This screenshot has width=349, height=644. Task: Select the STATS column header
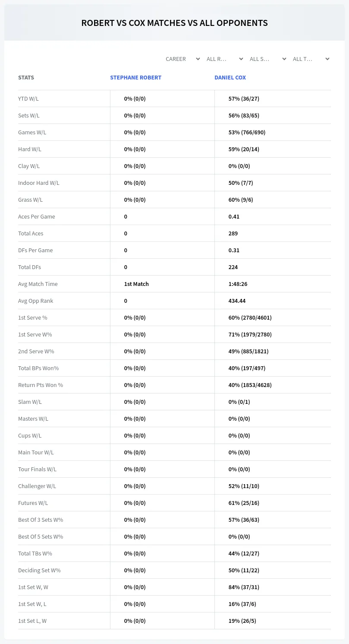point(26,78)
